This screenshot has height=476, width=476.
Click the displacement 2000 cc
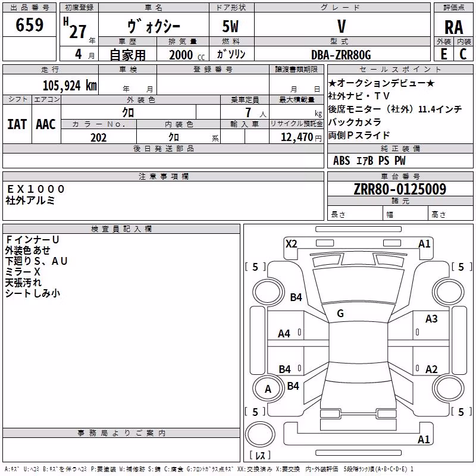(x=187, y=55)
